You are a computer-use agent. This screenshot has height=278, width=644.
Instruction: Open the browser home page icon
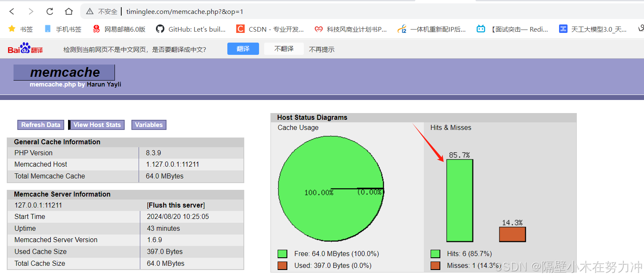click(x=69, y=11)
